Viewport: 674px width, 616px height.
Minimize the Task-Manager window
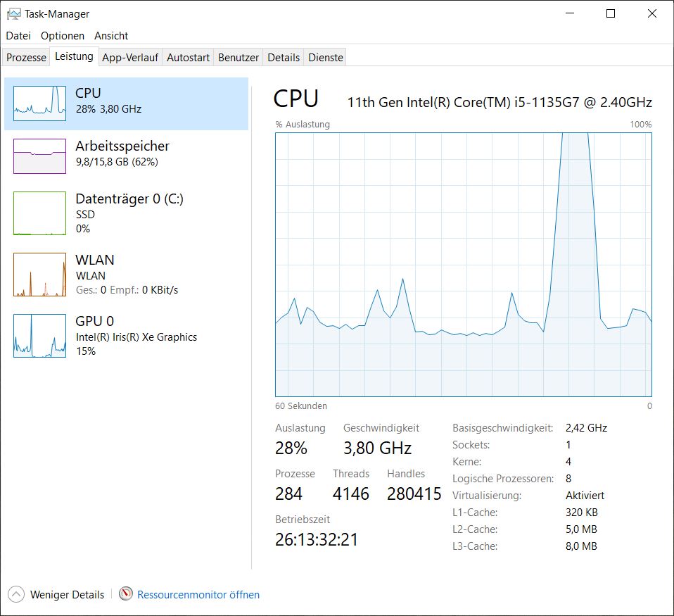coord(570,13)
